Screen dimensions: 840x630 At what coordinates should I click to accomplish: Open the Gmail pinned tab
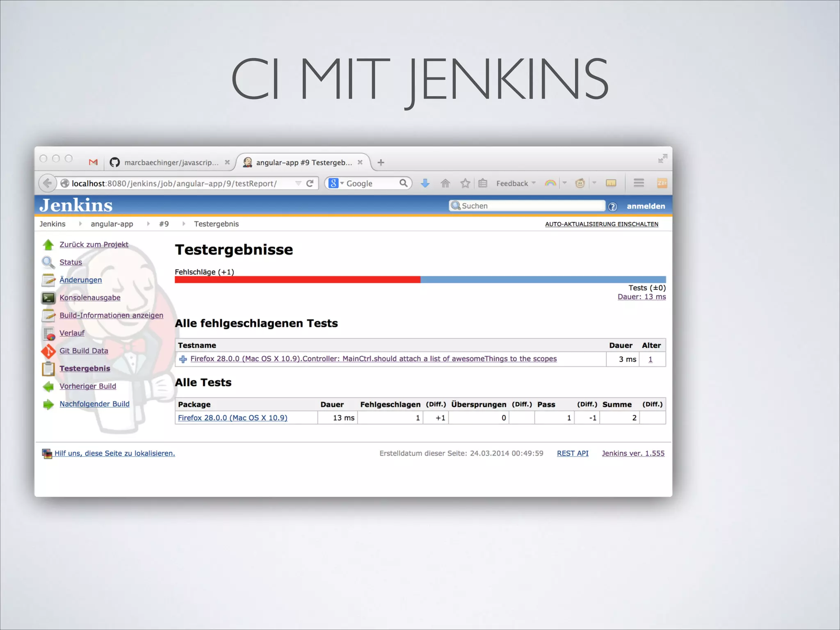click(x=93, y=162)
